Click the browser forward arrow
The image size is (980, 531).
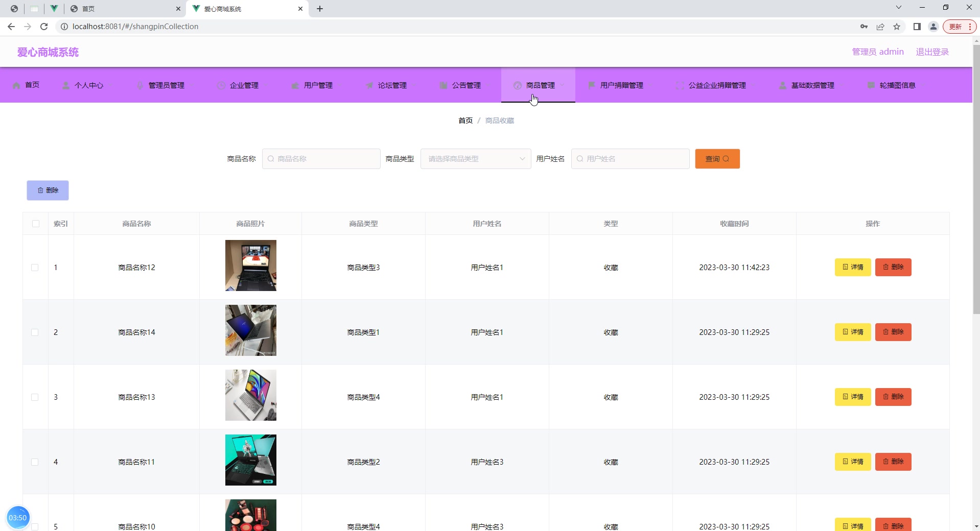click(28, 27)
